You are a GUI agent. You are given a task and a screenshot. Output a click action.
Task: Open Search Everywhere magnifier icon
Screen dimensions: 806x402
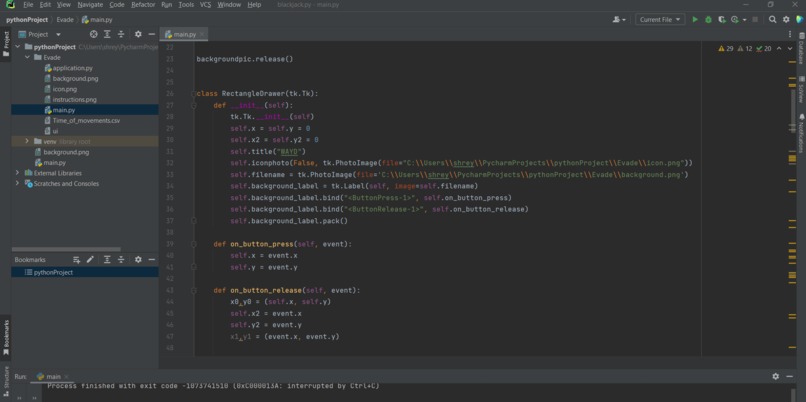pyautogui.click(x=773, y=20)
